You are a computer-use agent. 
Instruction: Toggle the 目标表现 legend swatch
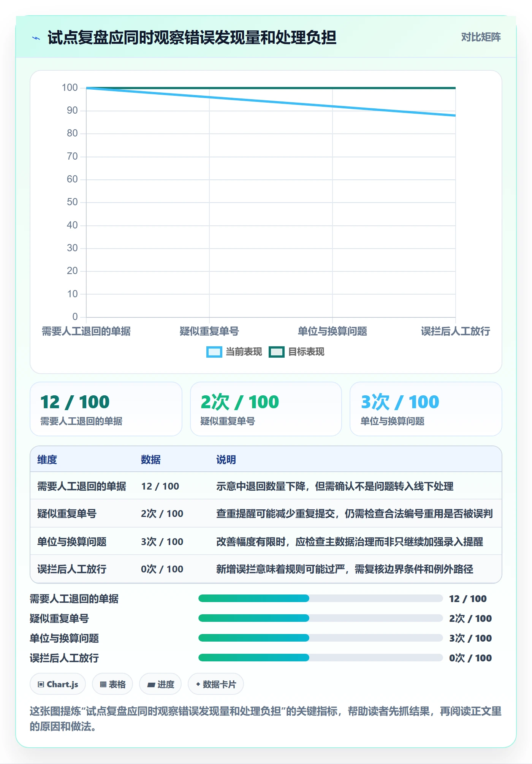[x=276, y=352]
